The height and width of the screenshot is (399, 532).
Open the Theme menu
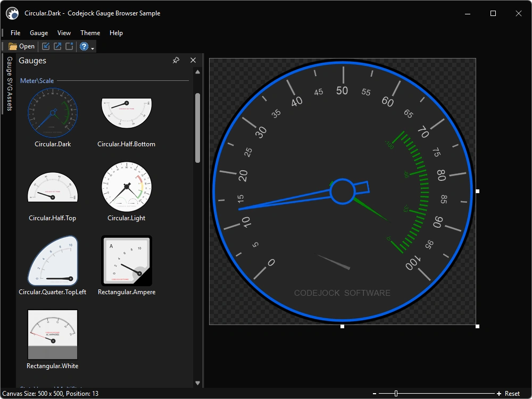tap(90, 33)
